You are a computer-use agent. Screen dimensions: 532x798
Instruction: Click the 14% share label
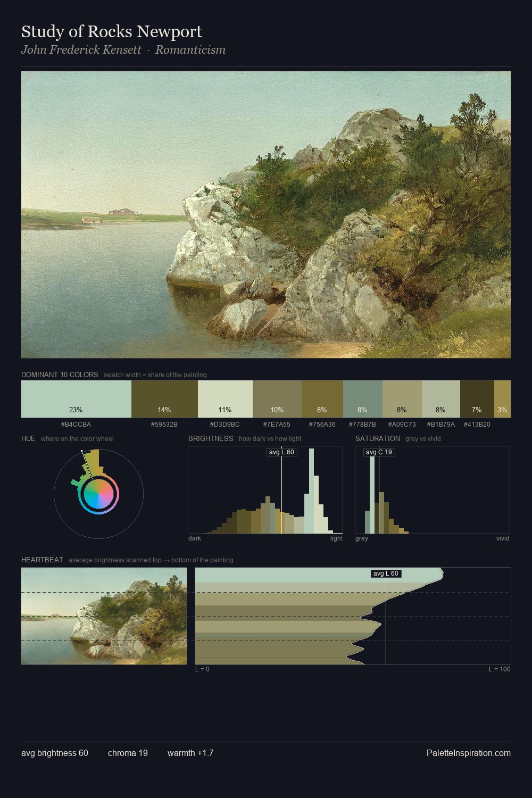[x=164, y=410]
